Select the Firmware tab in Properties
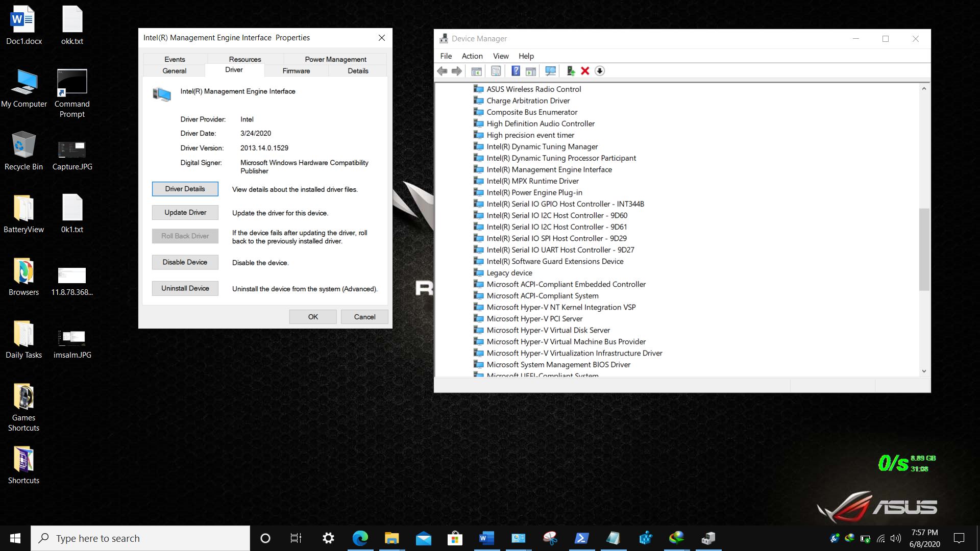Screen dimensions: 980x551 pyautogui.click(x=296, y=70)
